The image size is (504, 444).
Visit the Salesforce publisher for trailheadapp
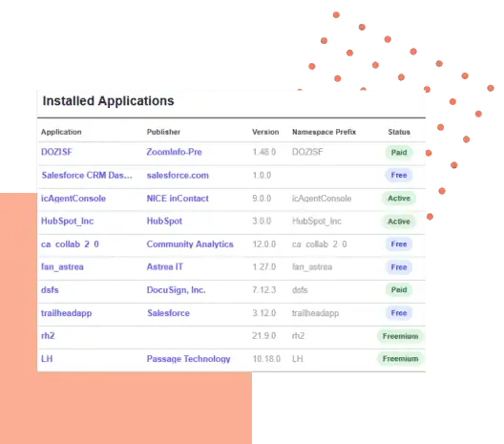pyautogui.click(x=168, y=313)
